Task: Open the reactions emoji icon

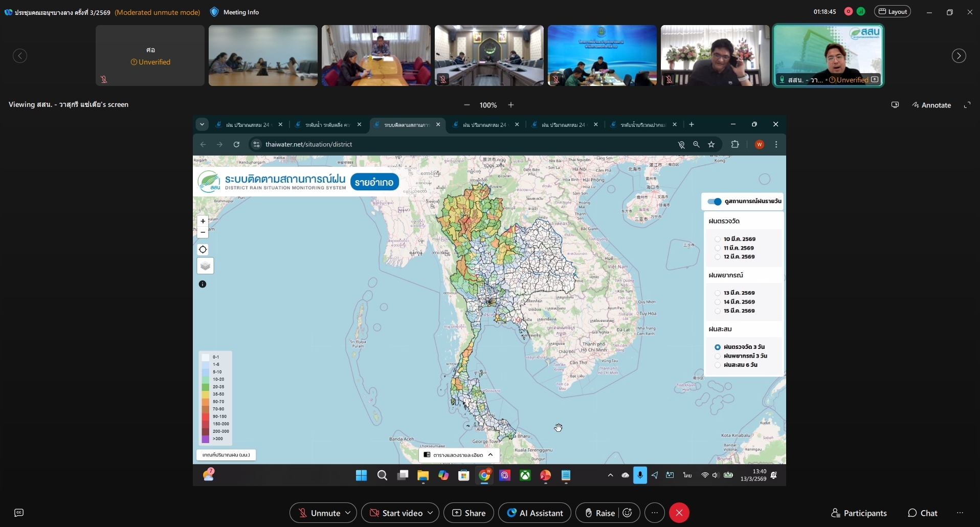Action: point(628,513)
